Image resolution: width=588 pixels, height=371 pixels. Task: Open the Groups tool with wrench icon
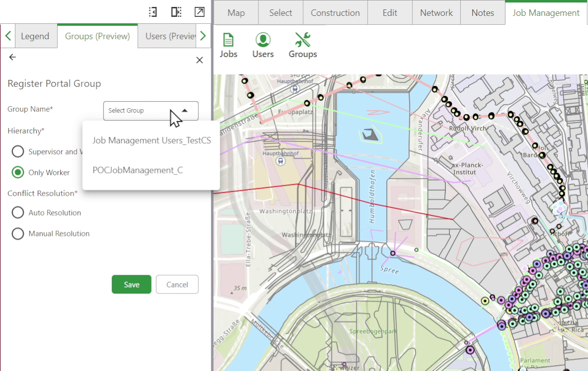303,45
